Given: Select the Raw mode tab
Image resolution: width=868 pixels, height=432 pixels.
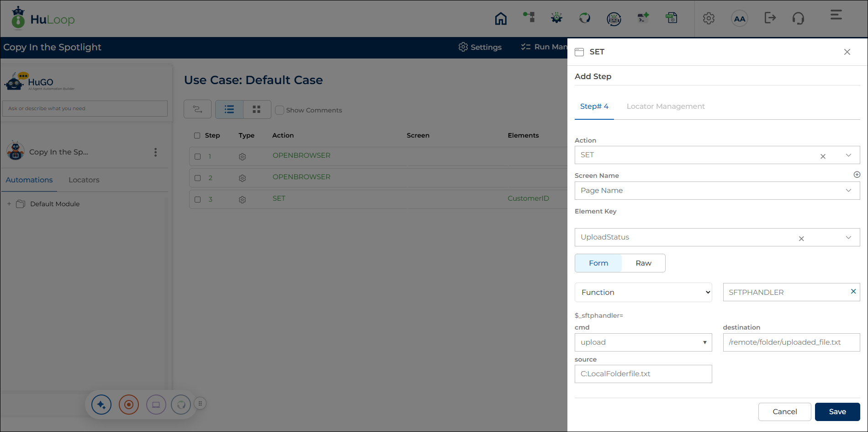Looking at the screenshot, I should coord(643,263).
